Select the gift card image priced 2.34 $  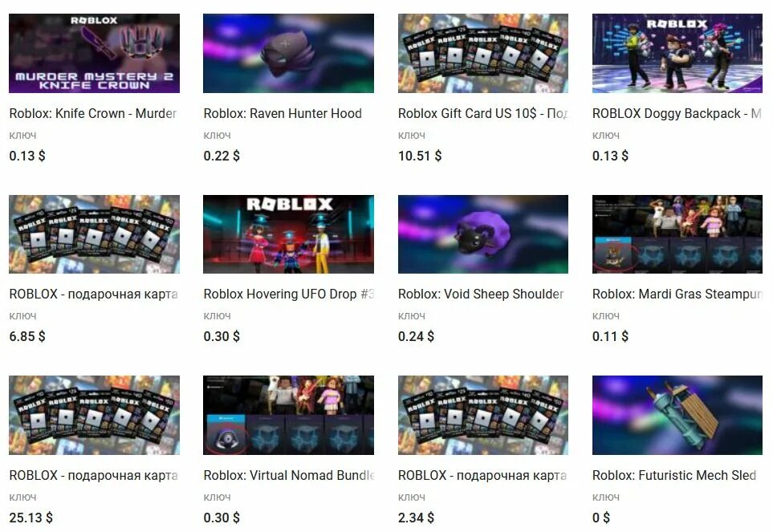[483, 416]
